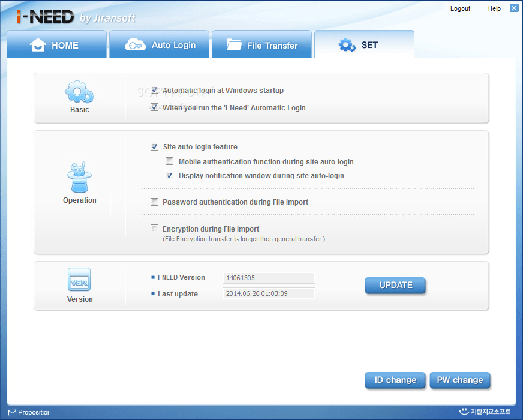Click the Operation magic hat icon

coord(79,177)
